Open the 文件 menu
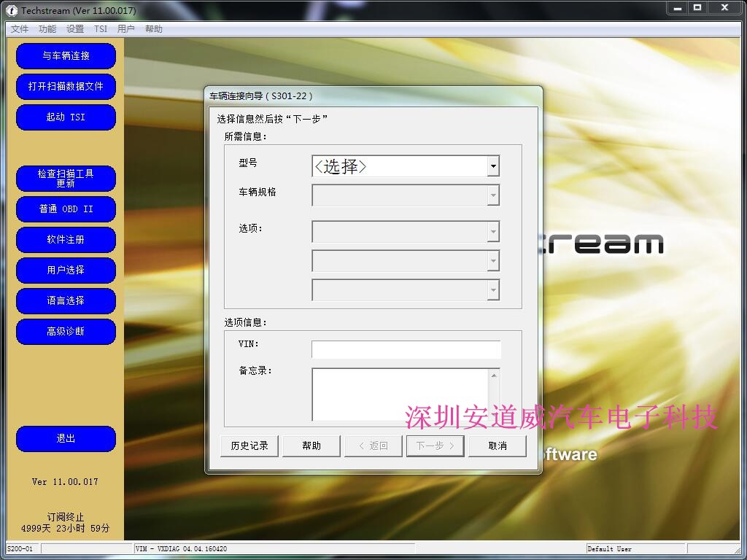This screenshot has height=560, width=747. tap(20, 29)
